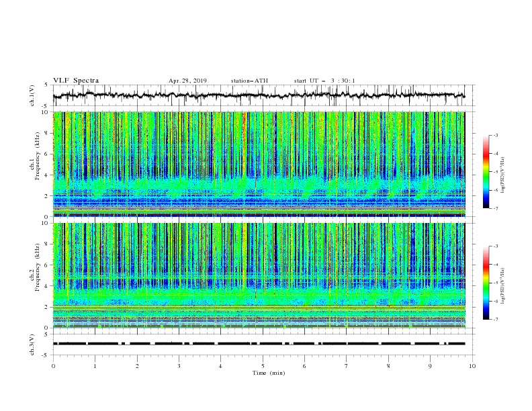Click the ch.1 waveform trace panel

(264, 95)
